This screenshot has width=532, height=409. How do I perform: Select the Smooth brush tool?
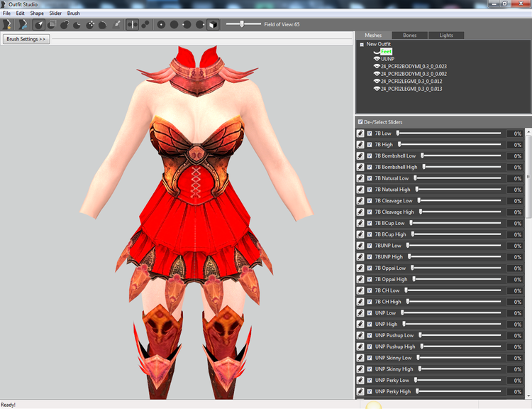(x=103, y=24)
